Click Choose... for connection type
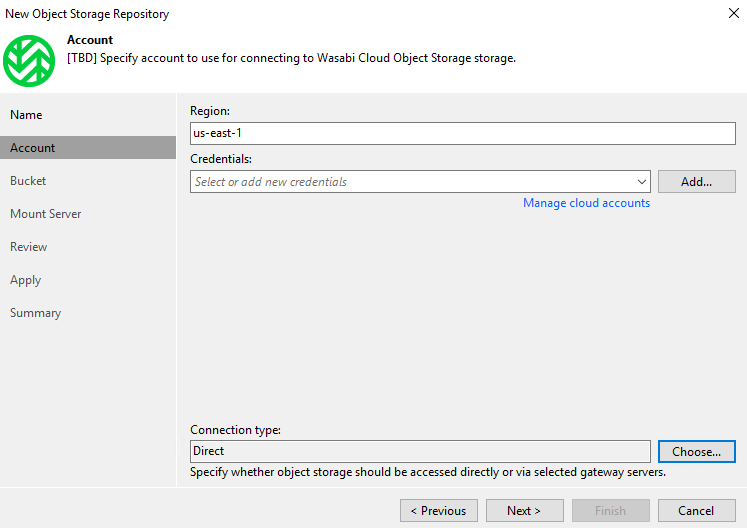Screen dimensions: 747x528 point(697,451)
